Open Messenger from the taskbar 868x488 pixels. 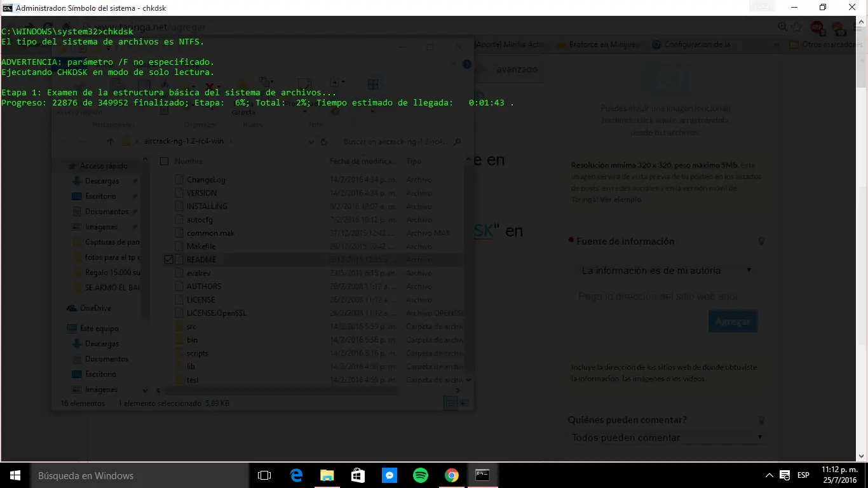pos(390,475)
